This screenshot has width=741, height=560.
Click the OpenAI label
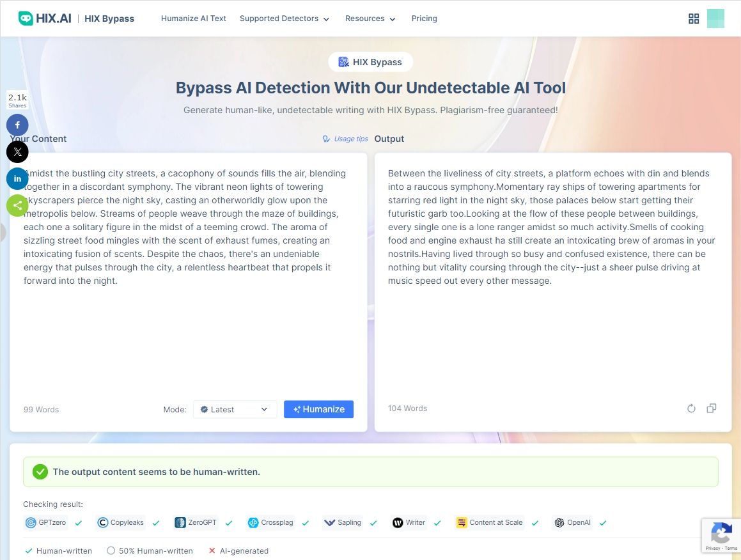click(579, 523)
